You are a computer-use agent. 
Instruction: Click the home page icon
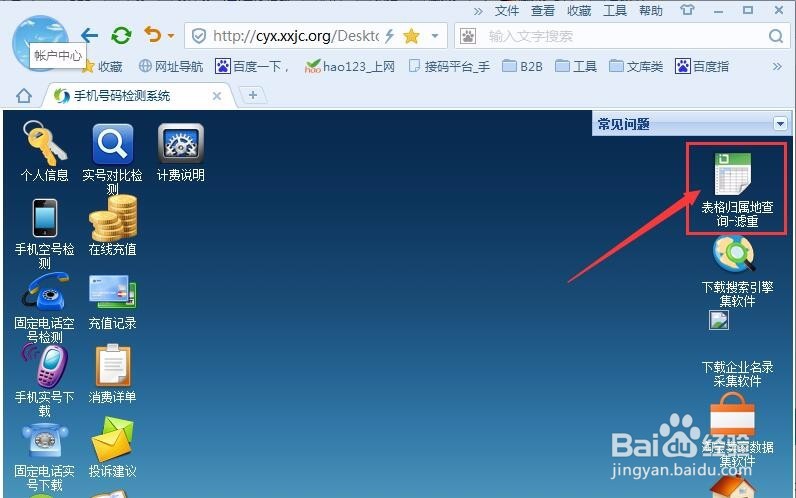point(24,95)
